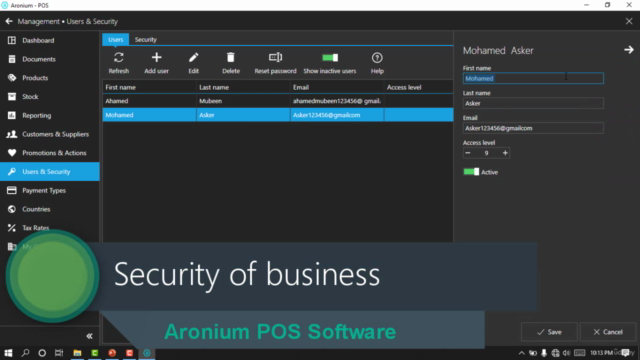The image size is (640, 360).
Task: Toggle Show inactive users switch
Action: click(330, 58)
